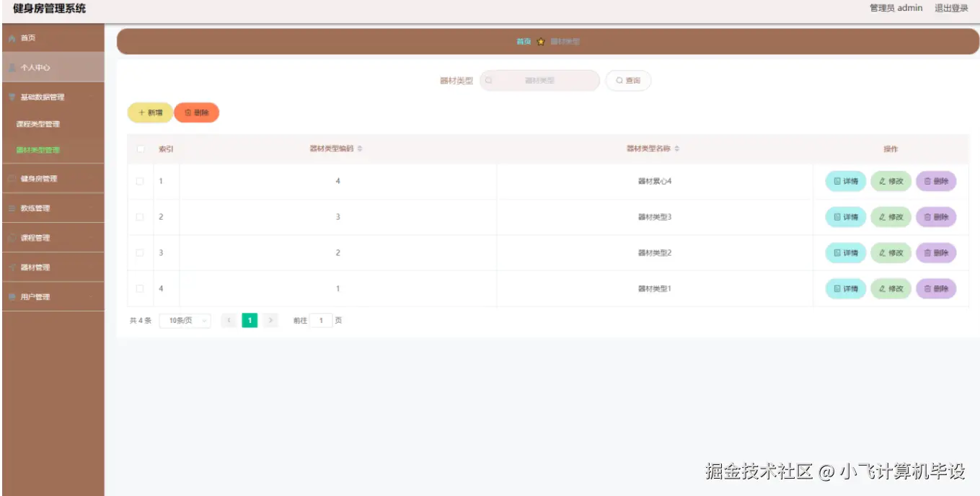The image size is (980, 496).
Task: Open 健身房管理 sidebar menu
Action: click(53, 179)
